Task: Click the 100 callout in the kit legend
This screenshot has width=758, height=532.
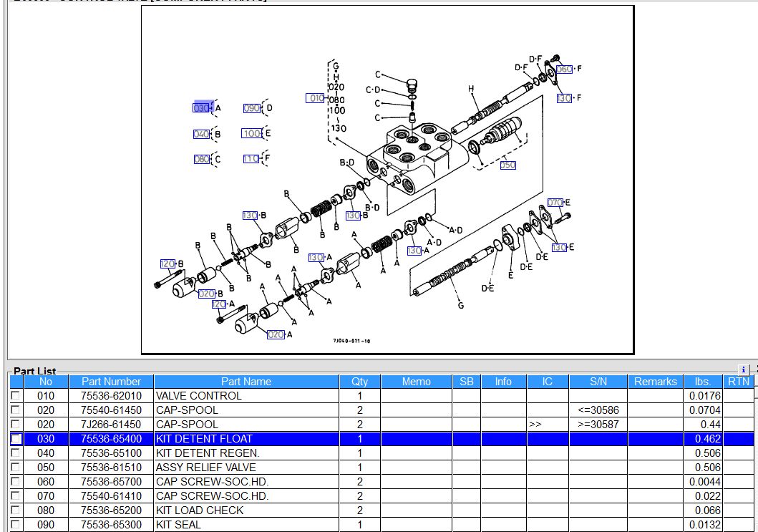Action: (x=251, y=134)
